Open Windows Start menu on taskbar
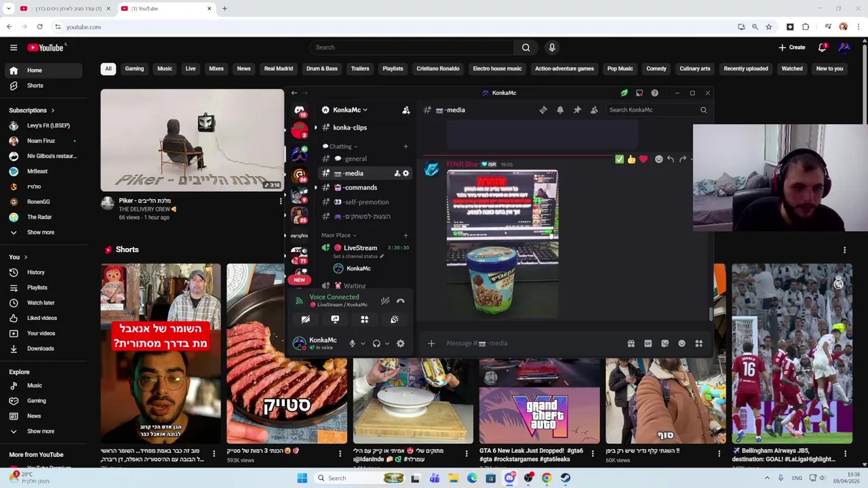The image size is (868, 488). [302, 478]
